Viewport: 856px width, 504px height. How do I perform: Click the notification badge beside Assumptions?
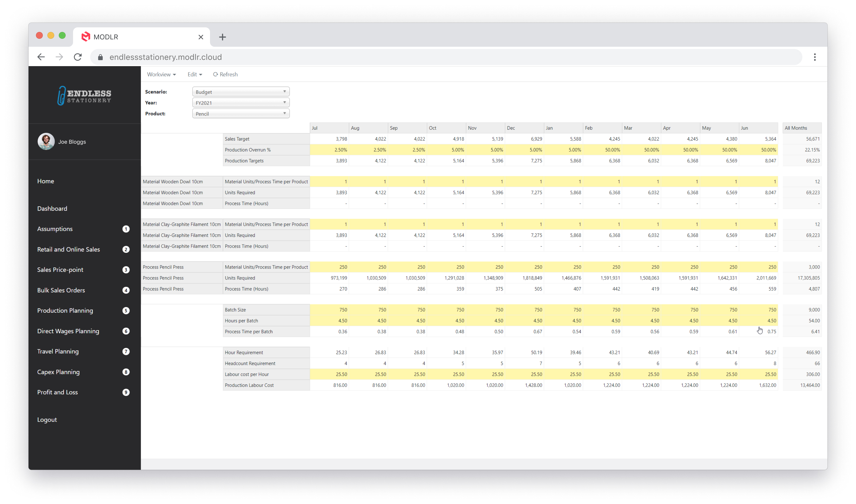tap(126, 229)
